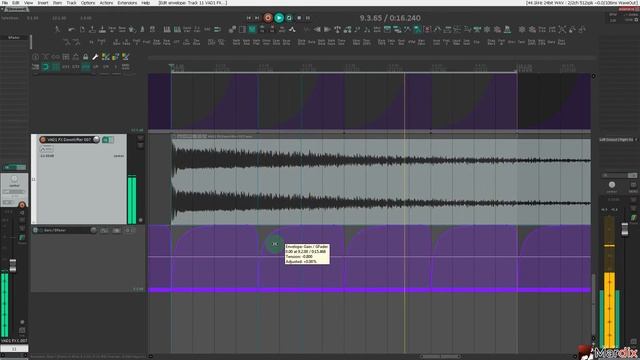Image resolution: width=640 pixels, height=360 pixels.
Task: Click the red-outlined square toolbar icon
Action: (427, 29)
